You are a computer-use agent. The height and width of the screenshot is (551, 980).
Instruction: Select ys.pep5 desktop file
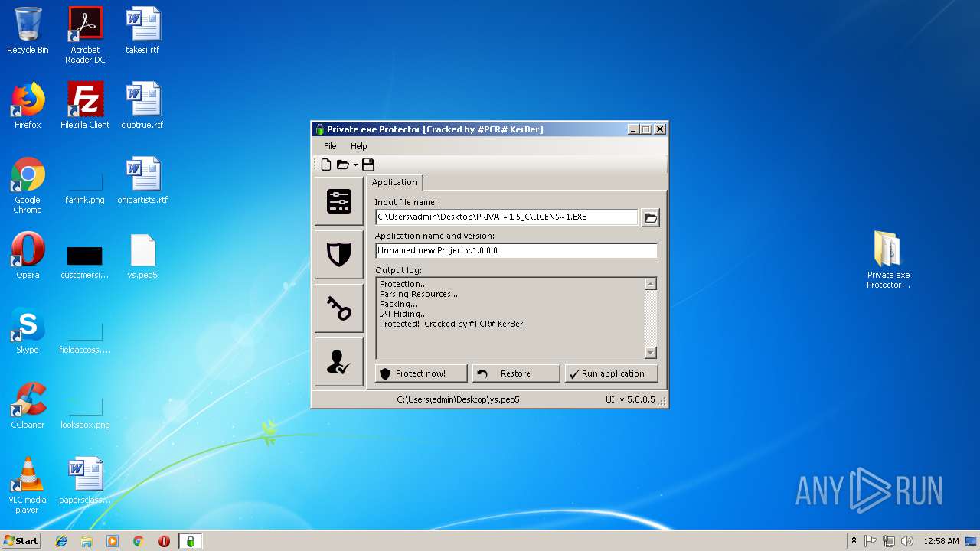142,256
